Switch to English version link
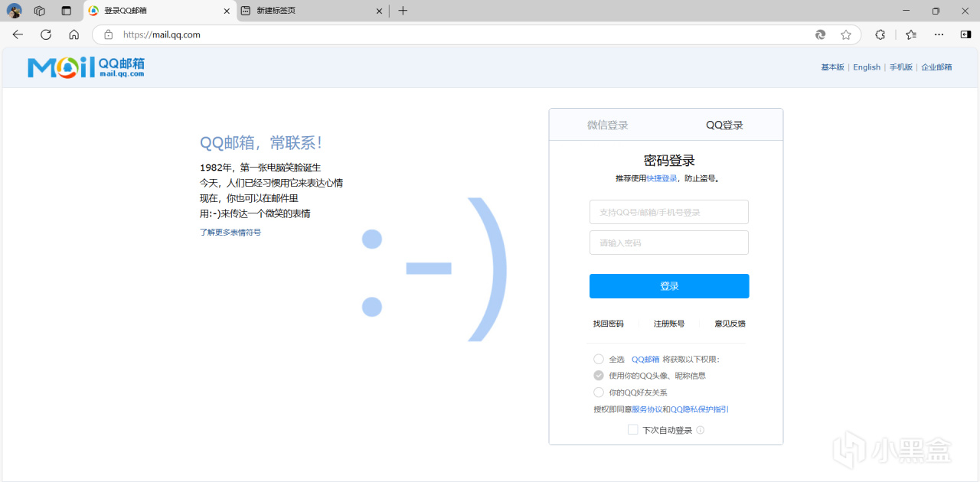Image resolution: width=980 pixels, height=482 pixels. pos(867,67)
